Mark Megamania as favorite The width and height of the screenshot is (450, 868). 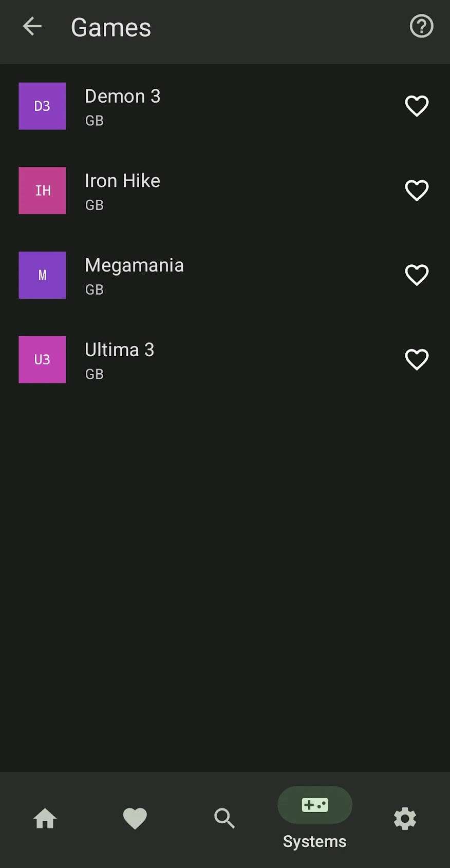(x=417, y=275)
